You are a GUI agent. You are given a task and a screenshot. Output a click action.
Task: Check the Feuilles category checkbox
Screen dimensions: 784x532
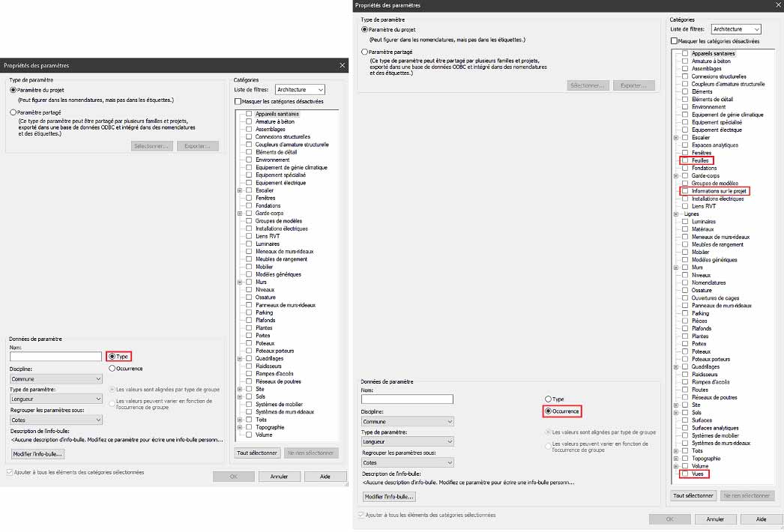(685, 160)
